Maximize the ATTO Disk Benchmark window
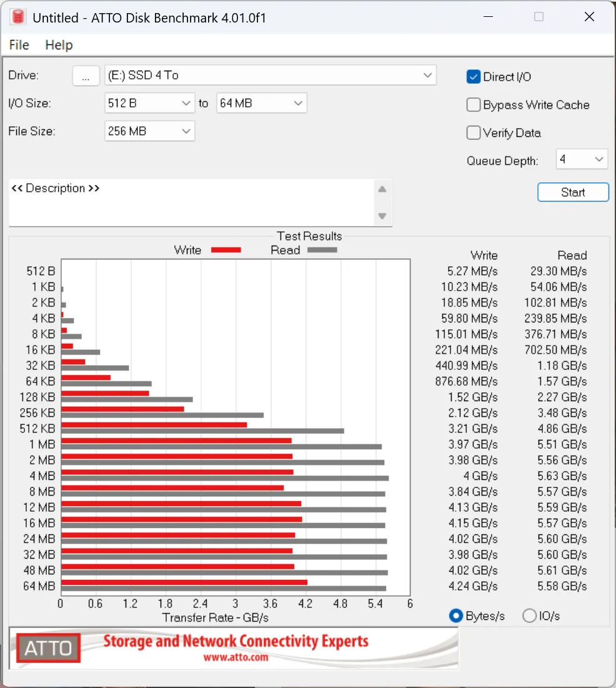Screen dimensions: 616x688 click(539, 17)
